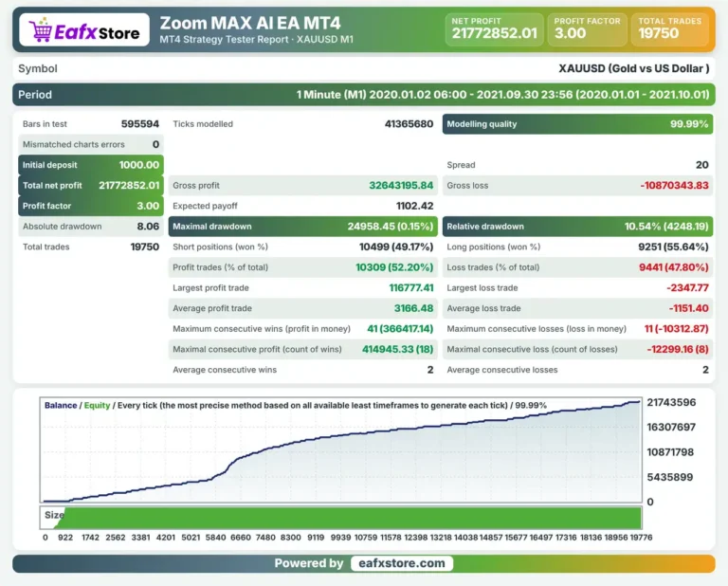Viewport: 728px width, 586px height.
Task: Click chart y-axis value 5435899
Action: coord(670,477)
